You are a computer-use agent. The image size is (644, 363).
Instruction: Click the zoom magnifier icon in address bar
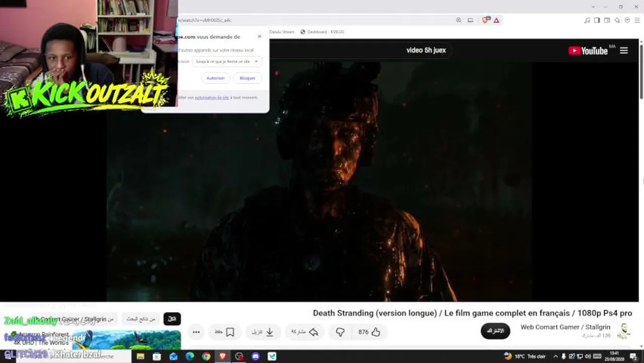pos(459,20)
